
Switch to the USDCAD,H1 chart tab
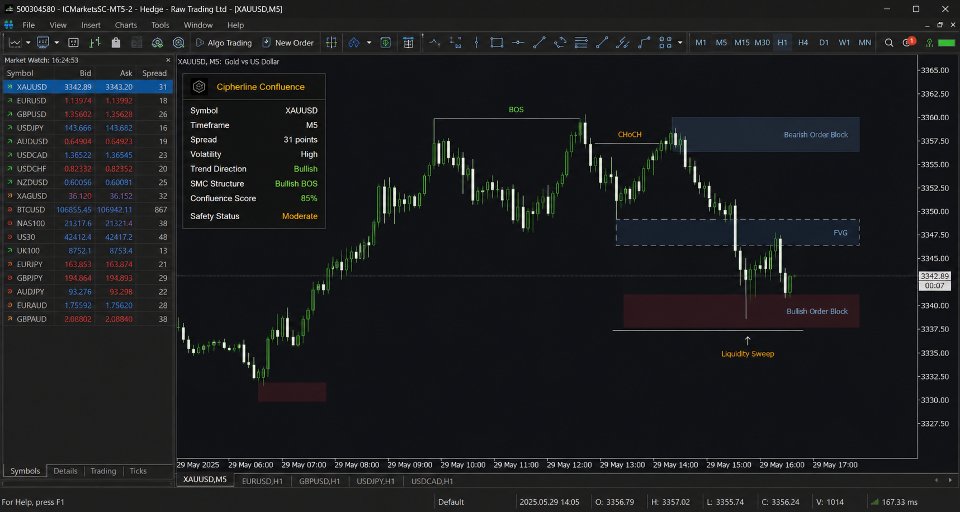pyautogui.click(x=432, y=481)
